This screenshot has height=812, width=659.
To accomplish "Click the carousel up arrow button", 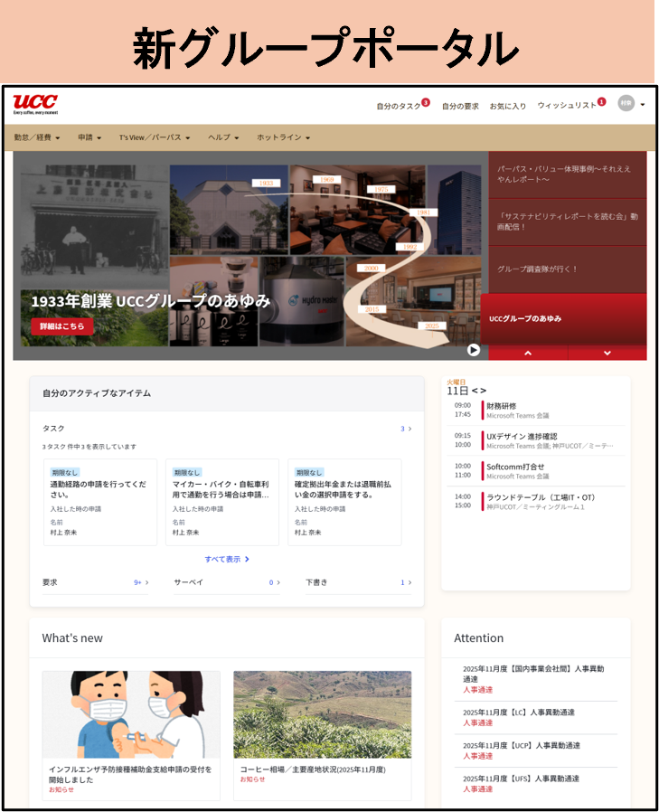I will (528, 354).
